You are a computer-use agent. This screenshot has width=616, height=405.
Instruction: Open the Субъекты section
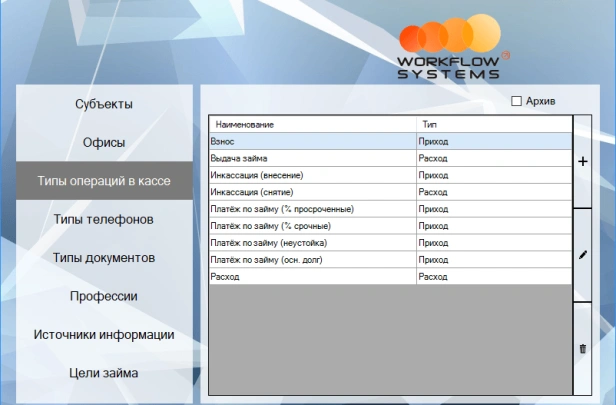(x=103, y=104)
